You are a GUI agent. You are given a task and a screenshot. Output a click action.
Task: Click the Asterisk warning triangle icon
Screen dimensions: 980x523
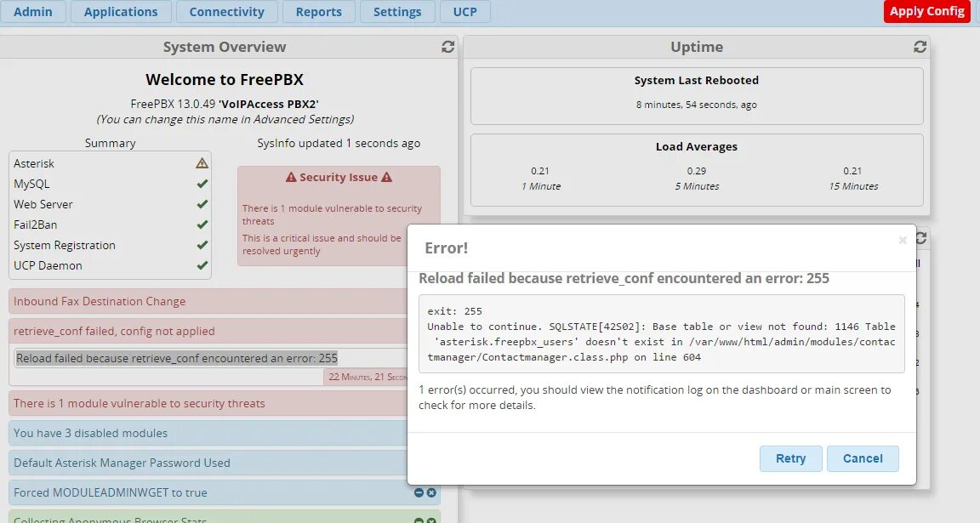pos(202,163)
